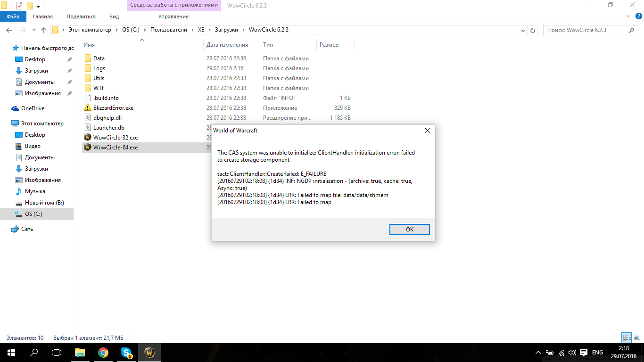Screen dimensions: 644x362
Task: Switch to large thumbnails view in the status bar
Action: [636, 337]
